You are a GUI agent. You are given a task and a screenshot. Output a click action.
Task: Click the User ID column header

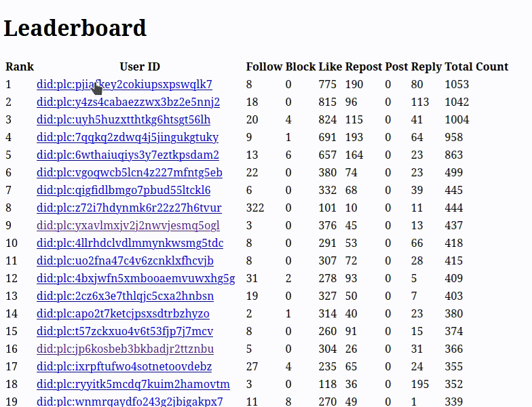[x=140, y=66]
